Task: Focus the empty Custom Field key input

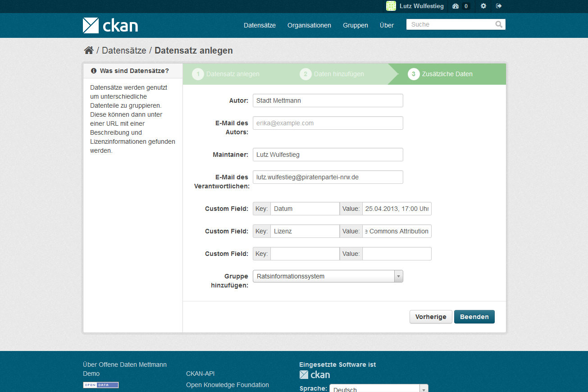Action: point(305,254)
